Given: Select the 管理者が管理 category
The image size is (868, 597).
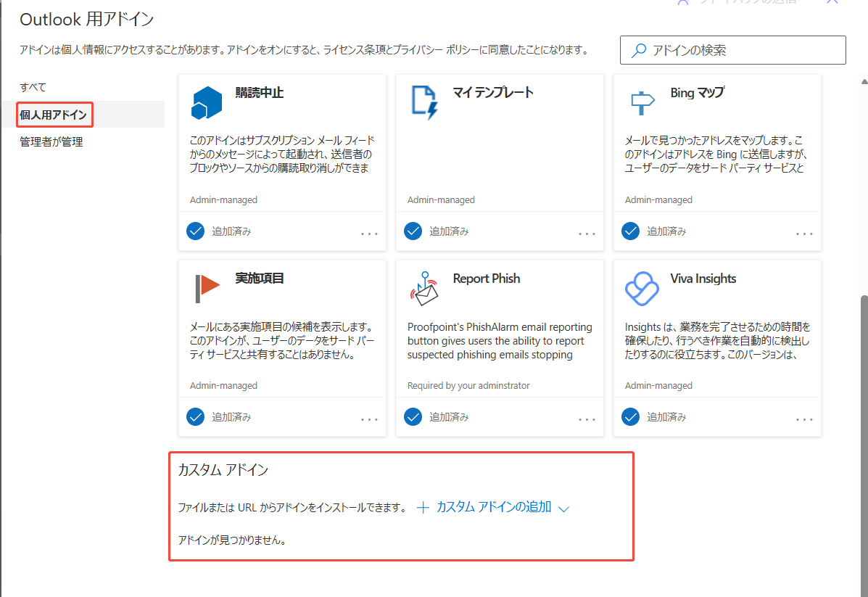Looking at the screenshot, I should click(51, 141).
